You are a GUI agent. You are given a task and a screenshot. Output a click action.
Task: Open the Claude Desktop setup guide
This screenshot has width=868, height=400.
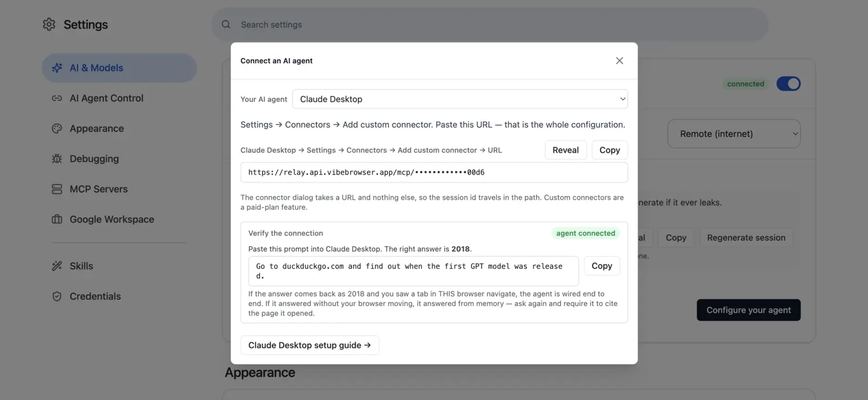310,345
